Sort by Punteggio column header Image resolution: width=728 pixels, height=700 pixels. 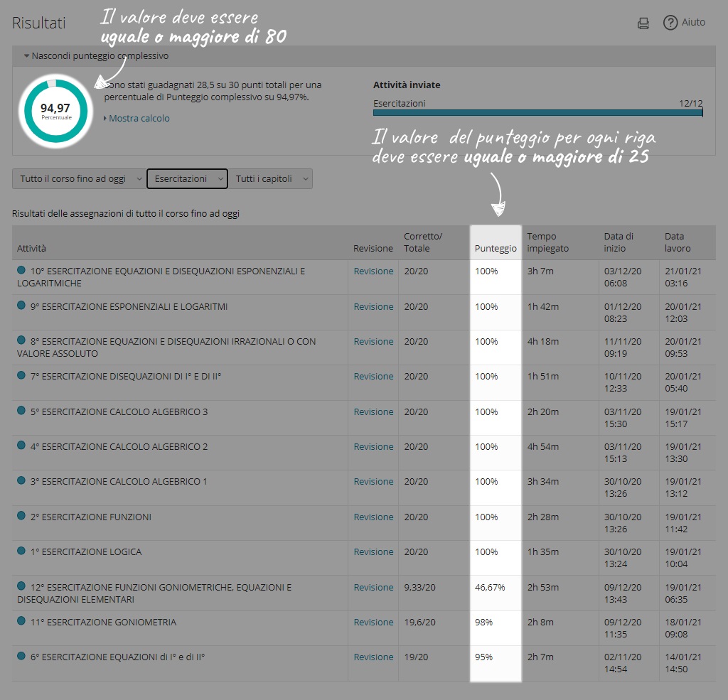496,249
